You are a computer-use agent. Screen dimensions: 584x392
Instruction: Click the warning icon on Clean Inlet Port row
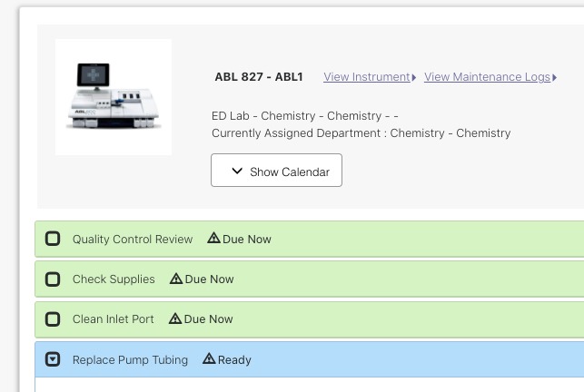click(175, 318)
